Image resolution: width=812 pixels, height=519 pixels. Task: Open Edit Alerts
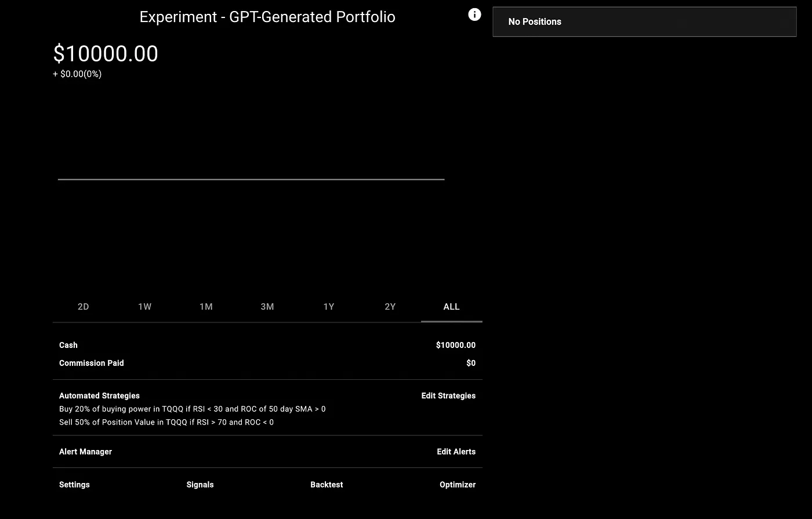point(456,452)
